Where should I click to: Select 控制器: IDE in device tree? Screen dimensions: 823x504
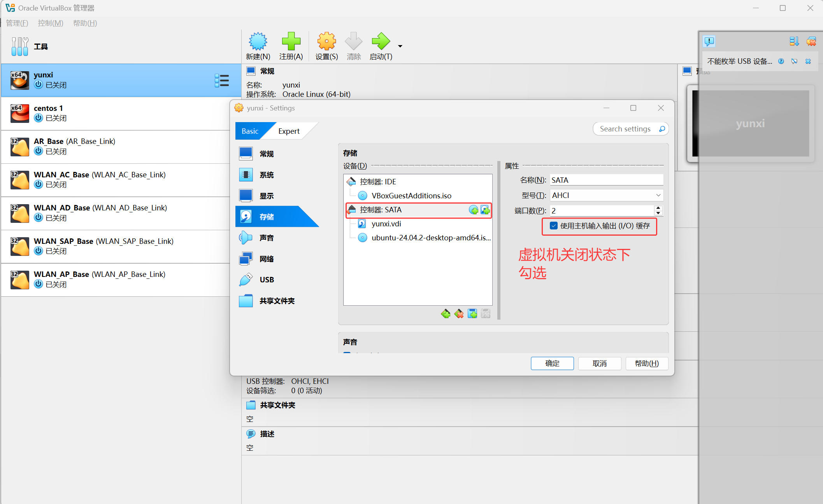418,182
